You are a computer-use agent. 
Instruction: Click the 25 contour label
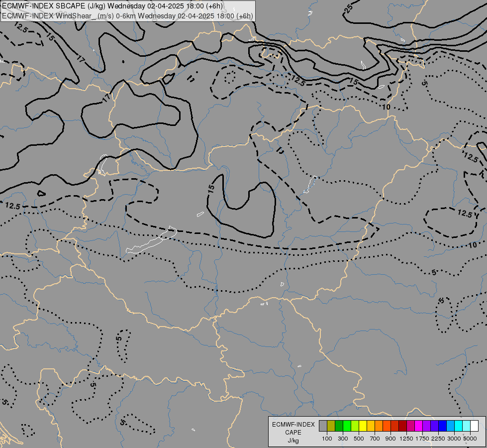tap(348, 8)
